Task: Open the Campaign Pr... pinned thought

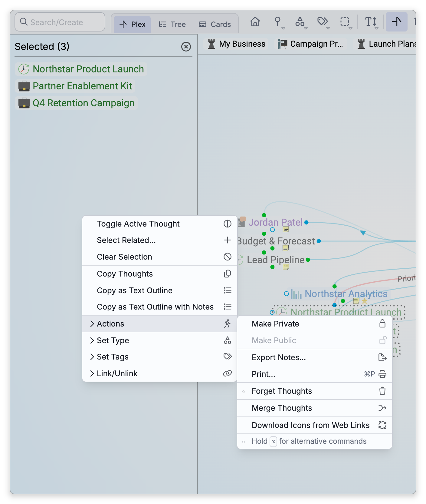Action: 310,44
